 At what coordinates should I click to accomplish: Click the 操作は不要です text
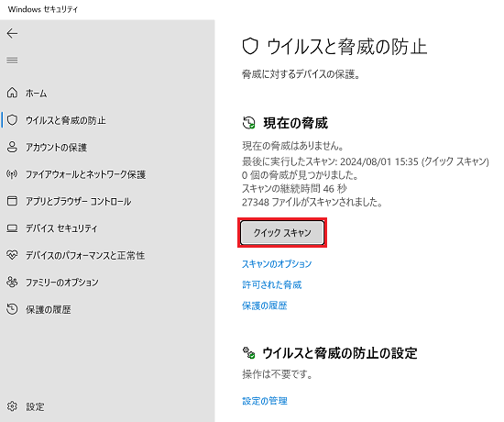(277, 374)
